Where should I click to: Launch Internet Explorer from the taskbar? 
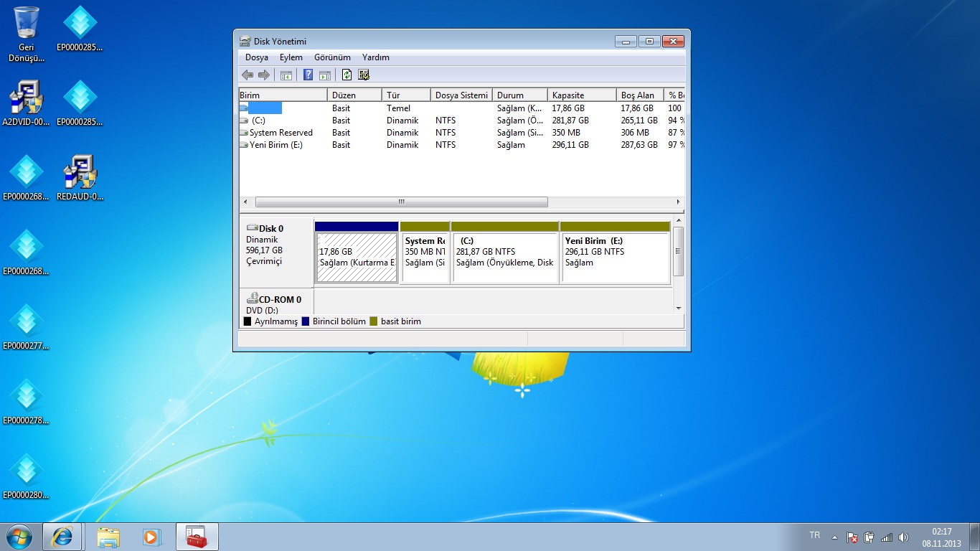62,537
